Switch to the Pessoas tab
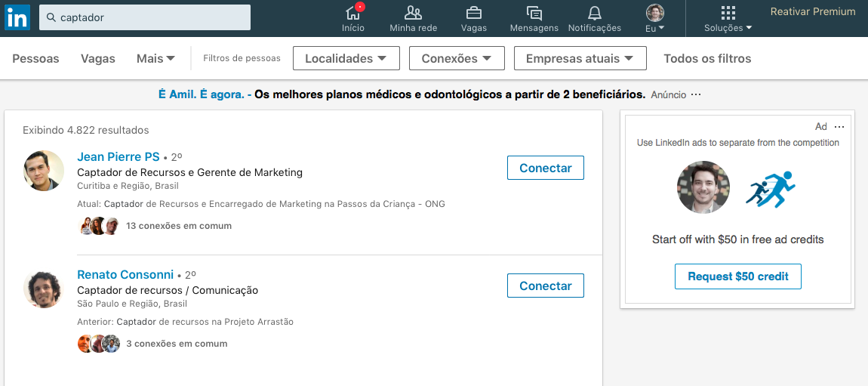868x386 pixels. [35, 58]
